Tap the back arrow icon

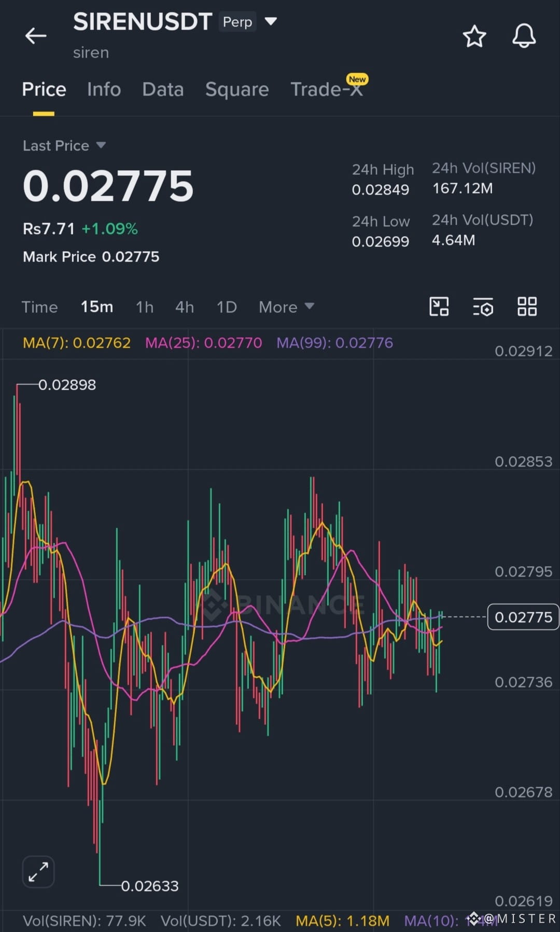coord(36,36)
